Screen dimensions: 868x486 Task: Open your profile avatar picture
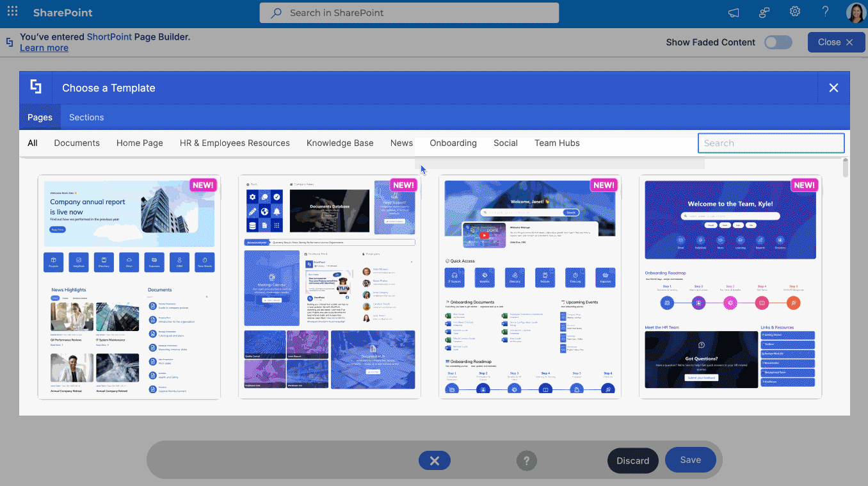[856, 12]
